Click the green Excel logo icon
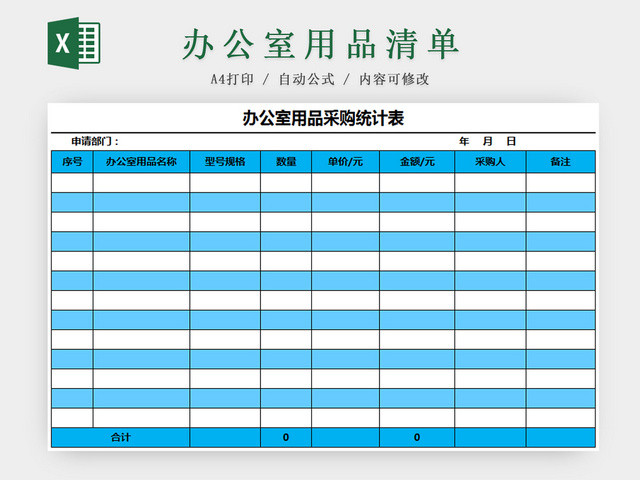The height and width of the screenshot is (480, 640). click(x=74, y=43)
